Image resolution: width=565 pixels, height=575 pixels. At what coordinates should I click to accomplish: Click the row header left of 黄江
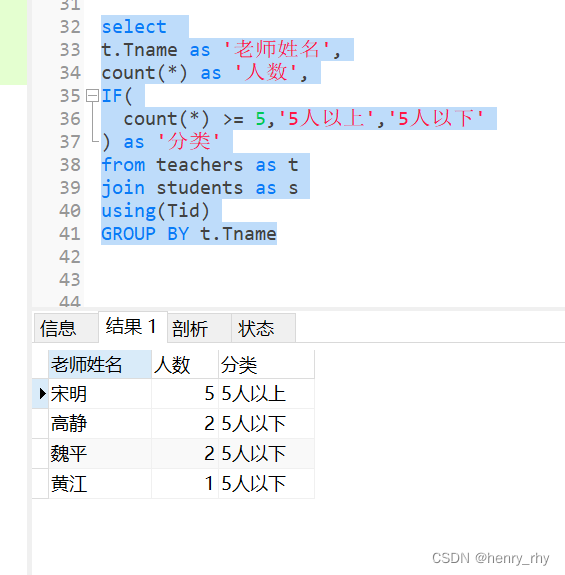coord(40,484)
